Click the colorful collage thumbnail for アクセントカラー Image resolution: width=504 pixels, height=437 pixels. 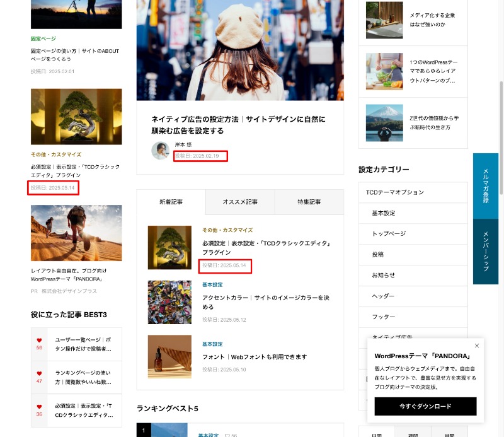click(169, 302)
